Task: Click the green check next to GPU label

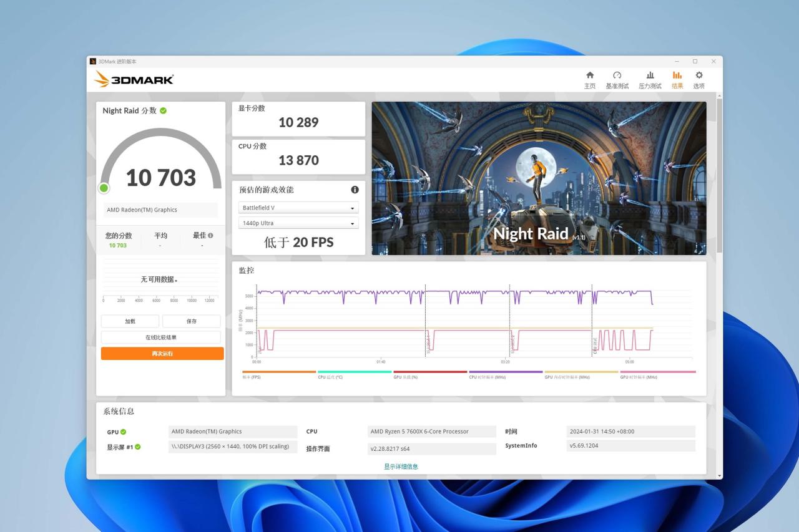Action: [x=123, y=432]
